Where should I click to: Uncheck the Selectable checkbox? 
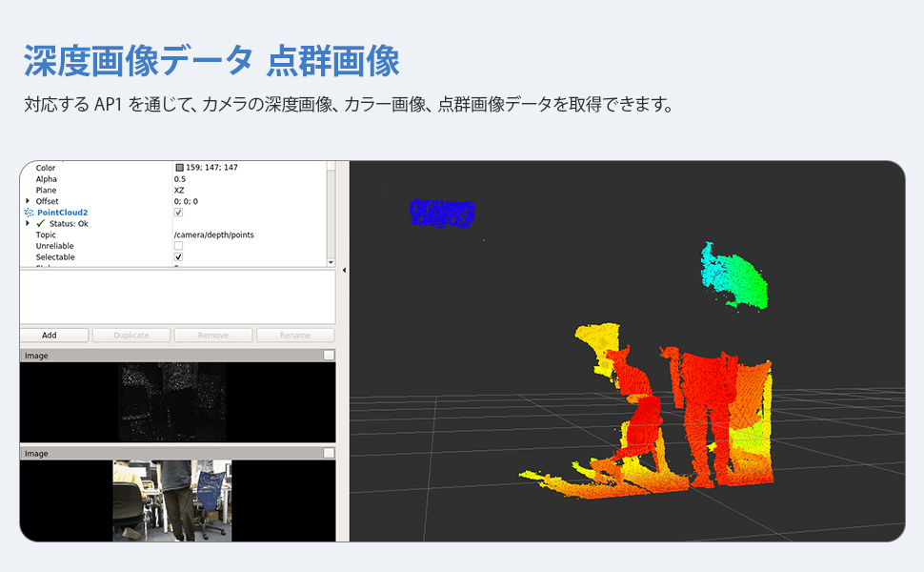coord(178,257)
